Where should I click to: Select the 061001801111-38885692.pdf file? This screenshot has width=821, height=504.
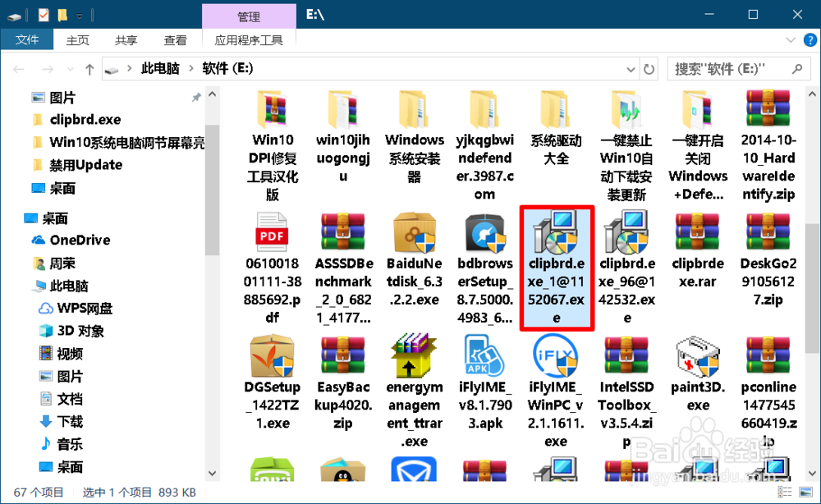[273, 268]
